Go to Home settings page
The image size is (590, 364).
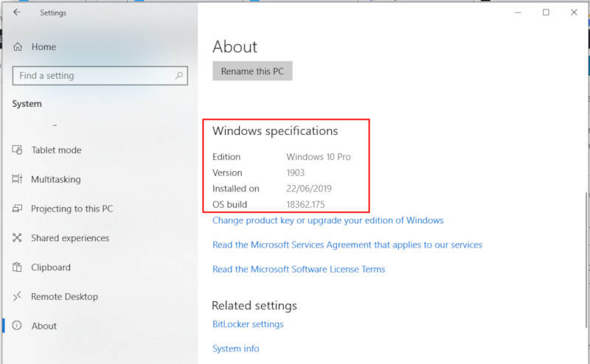(44, 47)
